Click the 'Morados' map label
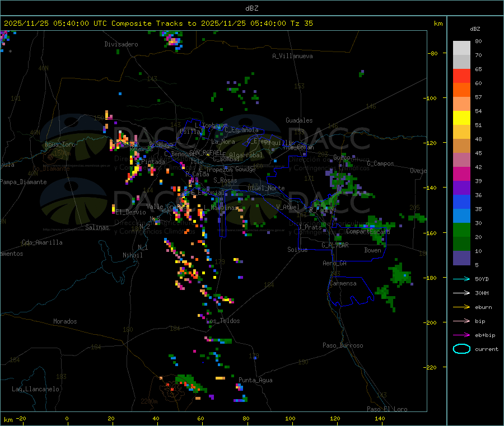This screenshot has height=426, width=504. (x=65, y=321)
